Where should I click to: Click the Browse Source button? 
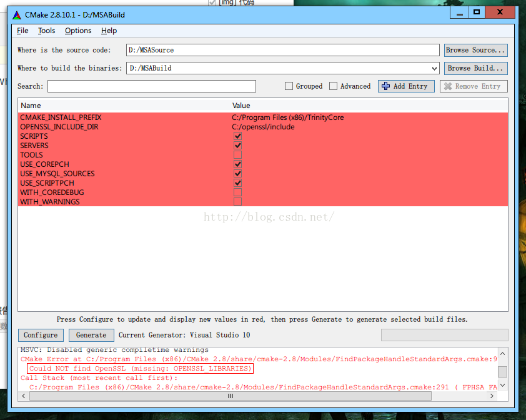click(475, 50)
